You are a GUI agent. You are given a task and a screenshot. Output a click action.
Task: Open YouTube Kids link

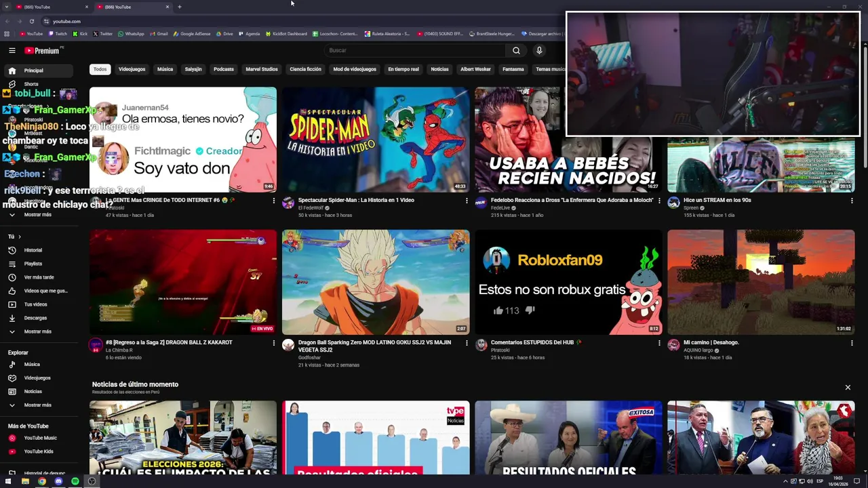39,451
